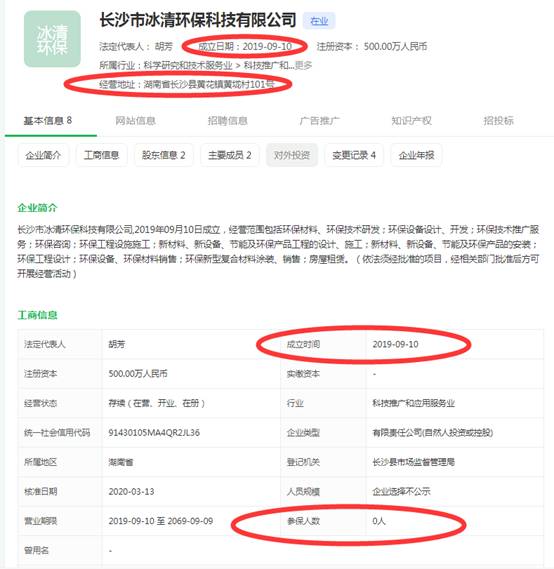Click 胡芳 in the 工商信息 table
The image size is (554, 569).
(117, 344)
